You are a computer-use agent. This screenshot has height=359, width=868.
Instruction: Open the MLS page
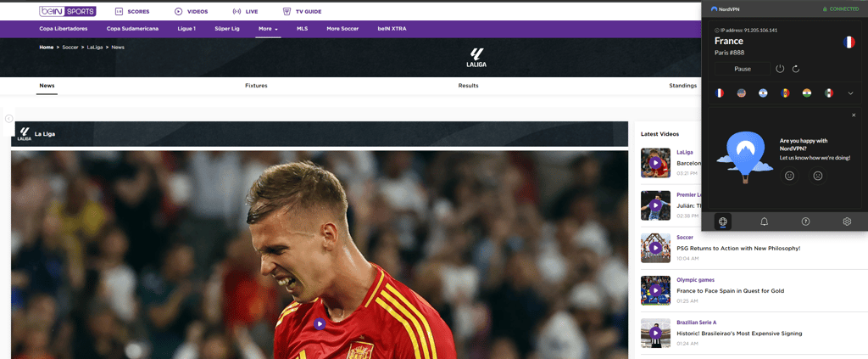tap(303, 28)
